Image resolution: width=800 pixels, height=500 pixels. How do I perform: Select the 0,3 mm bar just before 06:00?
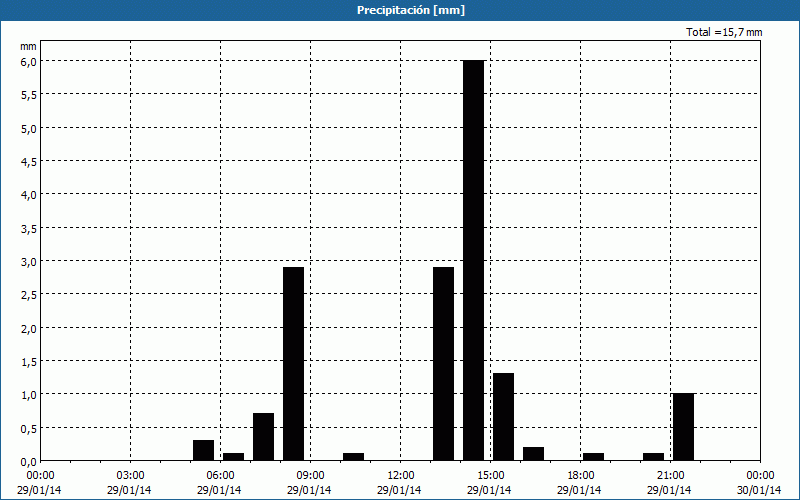[204, 450]
